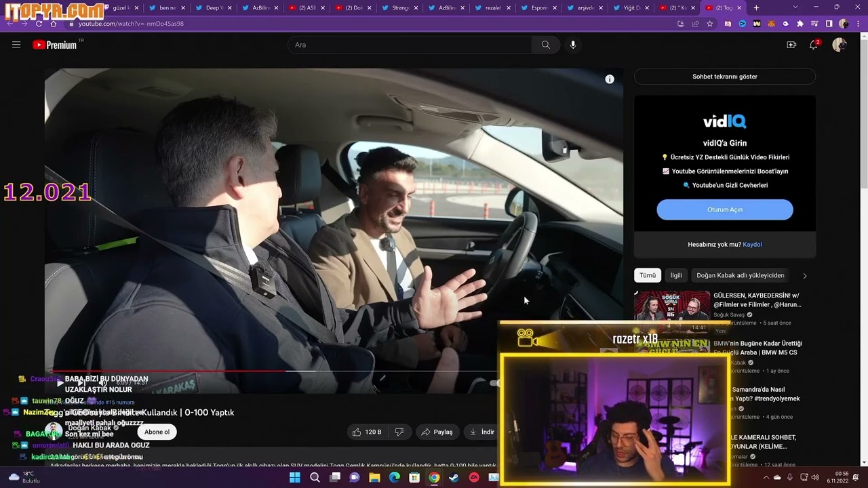Click 'Sohbet tekrarını göster' button
The height and width of the screenshot is (488, 868).
(x=725, y=77)
